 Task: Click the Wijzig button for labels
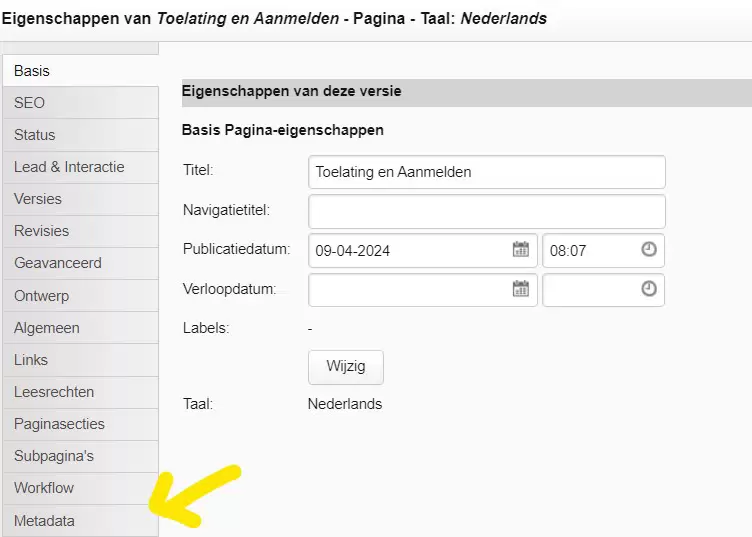345,367
